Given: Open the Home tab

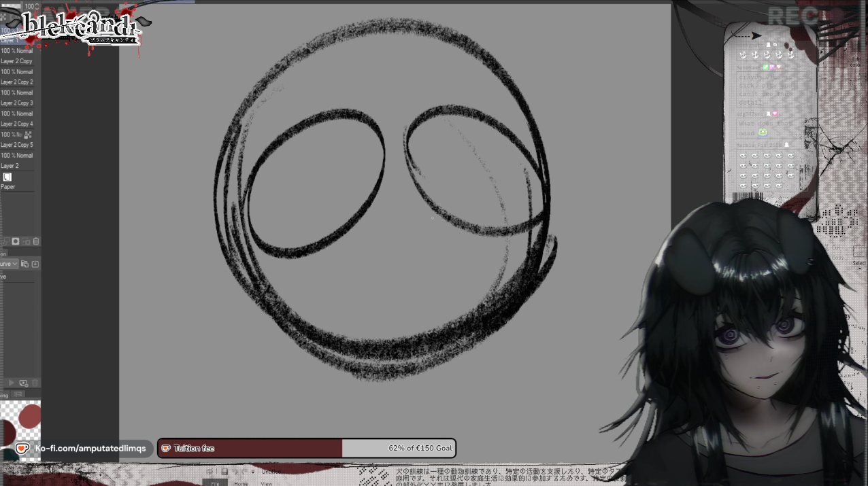Looking at the screenshot, I should 241,483.
